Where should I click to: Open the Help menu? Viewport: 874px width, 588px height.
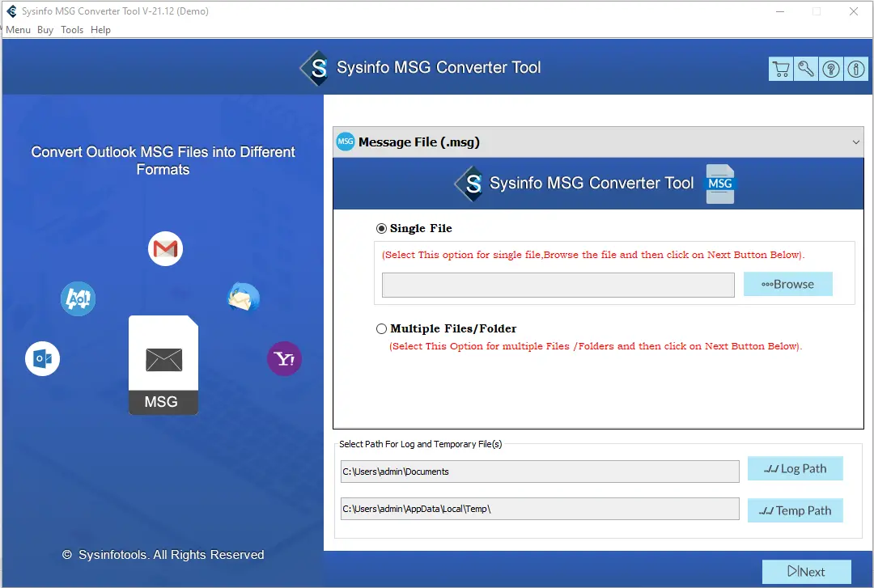[101, 30]
